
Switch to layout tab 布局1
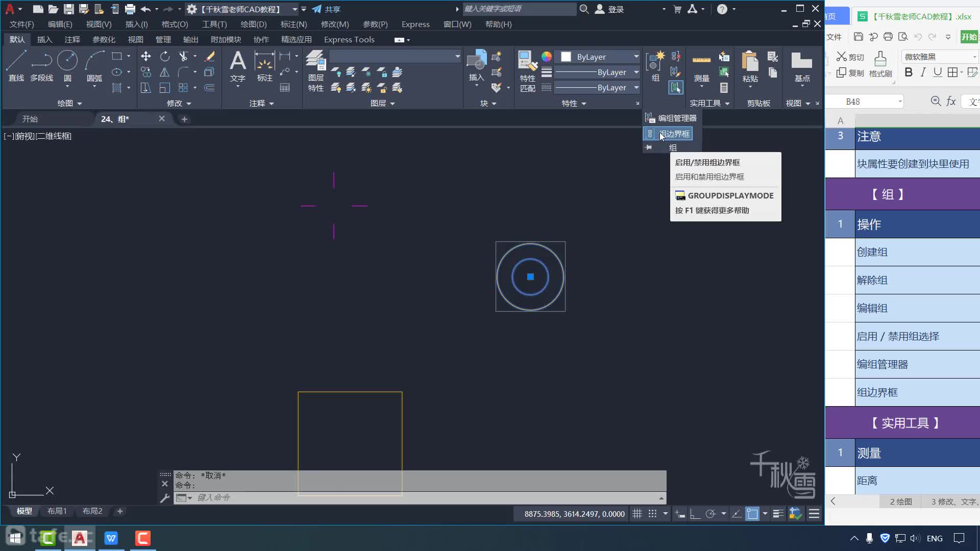pos(57,511)
